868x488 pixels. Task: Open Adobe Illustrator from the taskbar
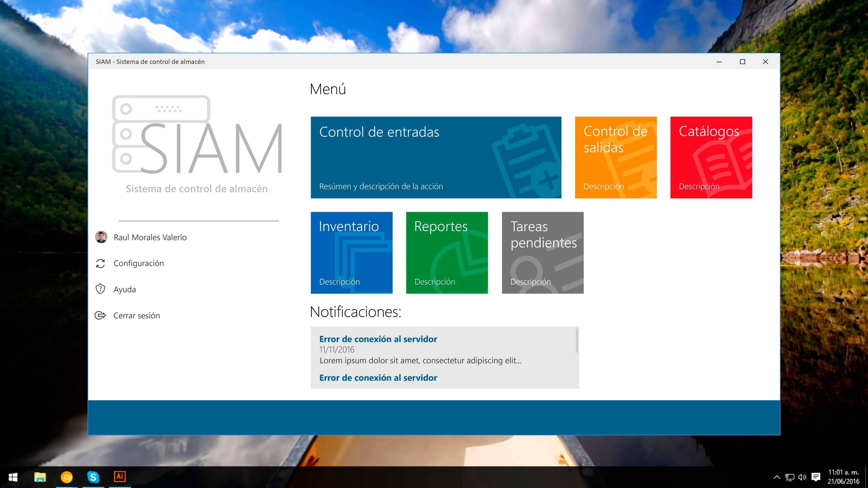tap(119, 477)
